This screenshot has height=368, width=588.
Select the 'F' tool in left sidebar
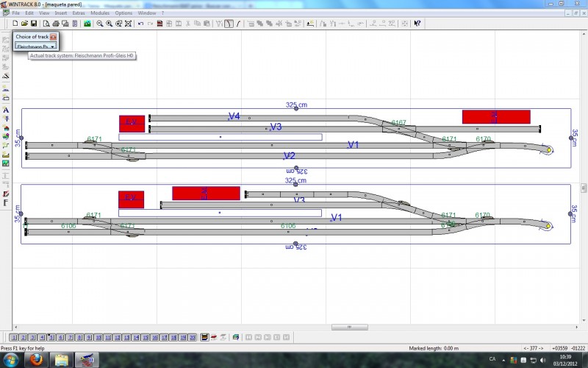click(x=6, y=203)
